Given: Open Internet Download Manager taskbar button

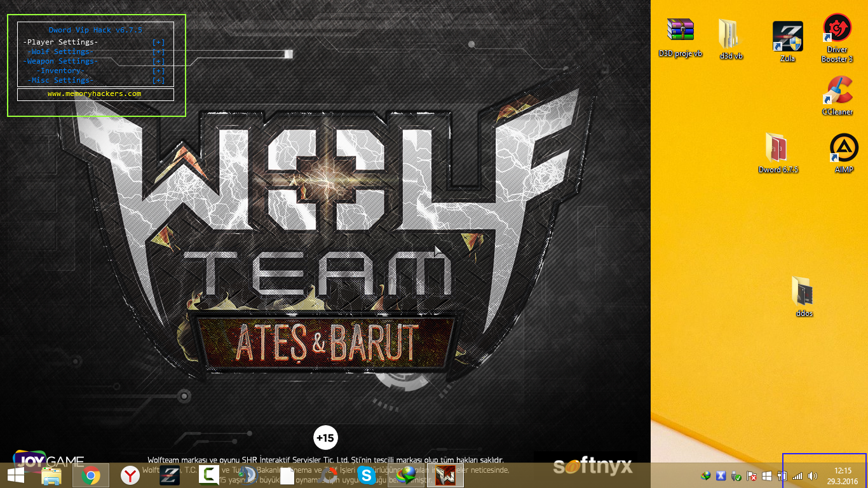Looking at the screenshot, I should click(405, 475).
